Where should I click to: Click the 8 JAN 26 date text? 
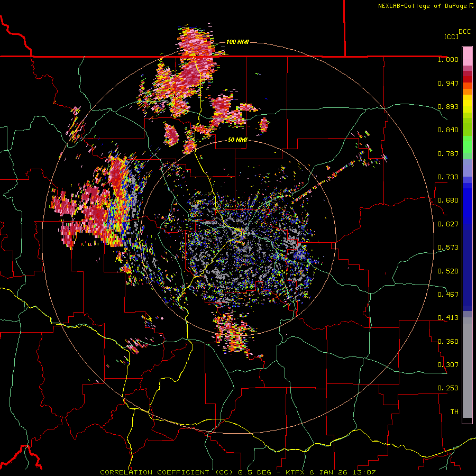pos(328,472)
